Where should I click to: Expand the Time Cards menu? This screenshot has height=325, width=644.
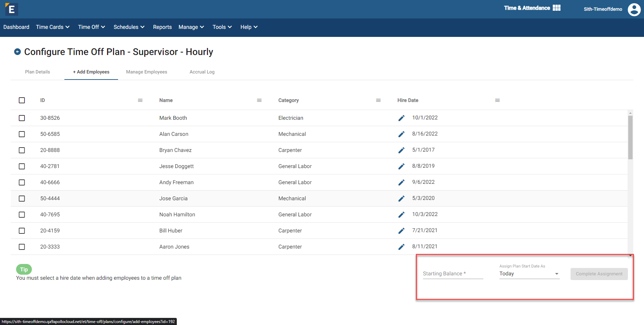pyautogui.click(x=53, y=27)
